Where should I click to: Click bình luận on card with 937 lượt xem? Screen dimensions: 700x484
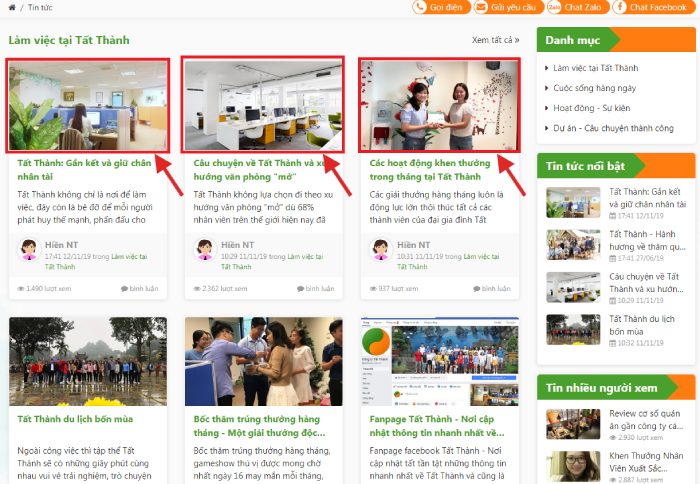[x=492, y=288]
